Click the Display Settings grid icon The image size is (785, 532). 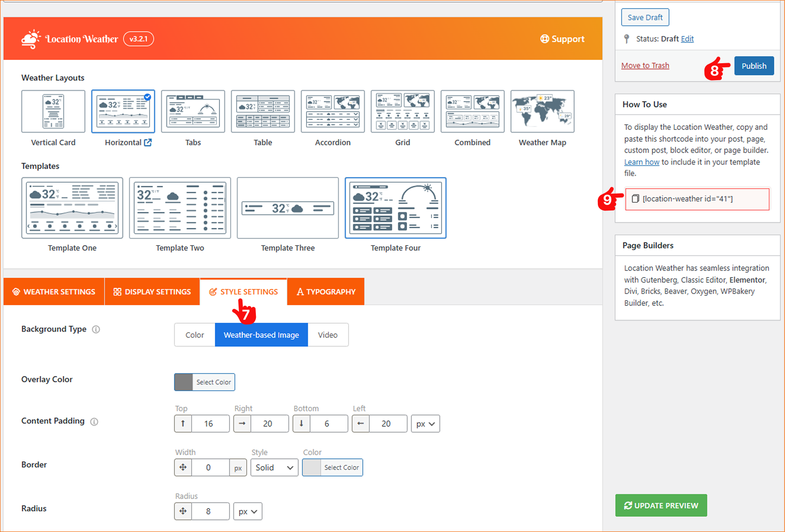(x=117, y=291)
